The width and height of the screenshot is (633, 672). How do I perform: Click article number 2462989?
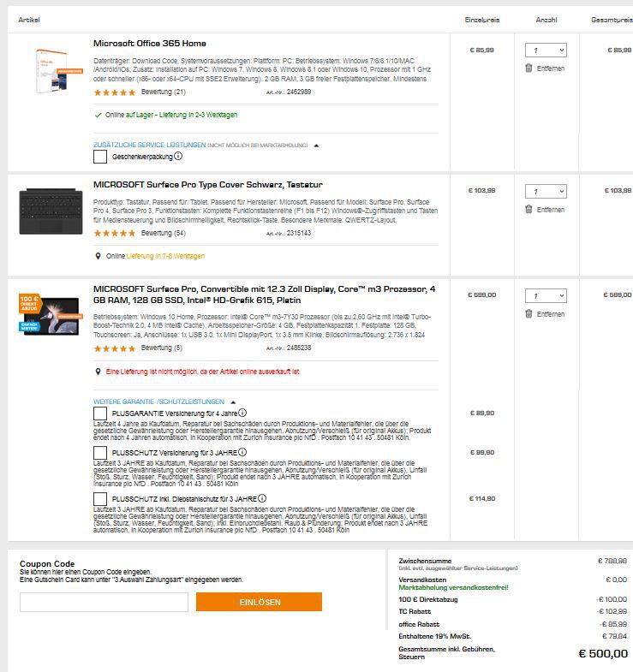click(x=299, y=92)
